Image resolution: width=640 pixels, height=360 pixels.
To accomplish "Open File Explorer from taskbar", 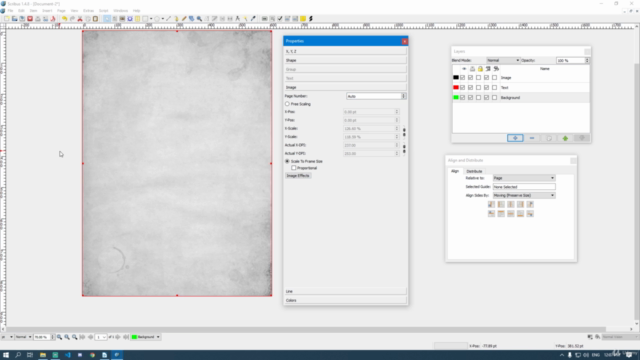I will coord(42,355).
